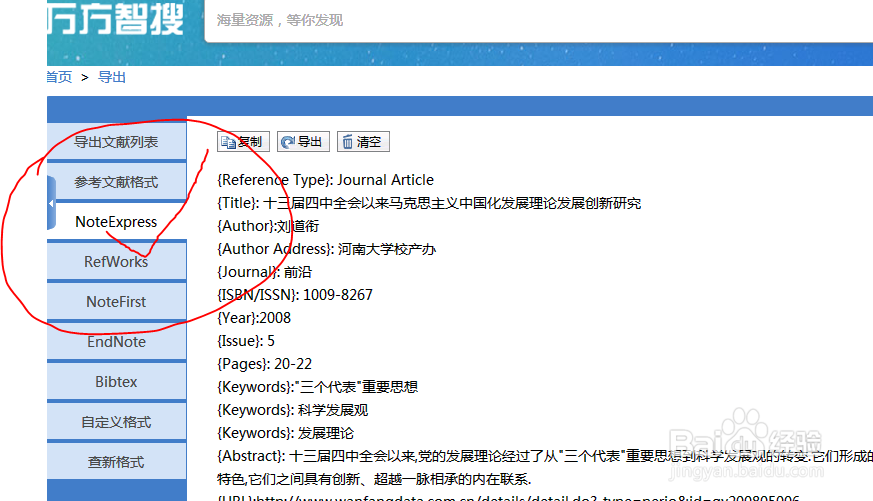Screen dimensions: 873x501
Task: Click the 万方智搜 logo
Action: [x=116, y=19]
